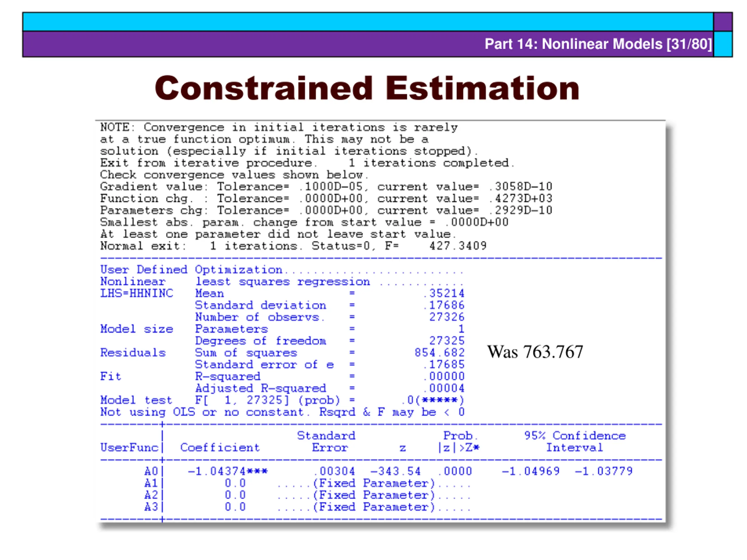Click the '95% Confidence Interval' column header
Image resolution: width=747 pixels, height=560 pixels.
click(575, 442)
